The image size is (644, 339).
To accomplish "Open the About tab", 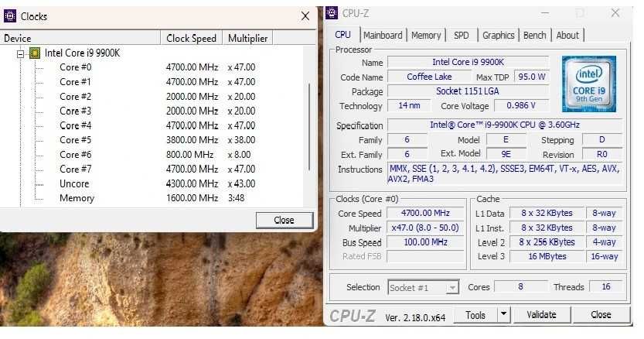I will click(567, 36).
